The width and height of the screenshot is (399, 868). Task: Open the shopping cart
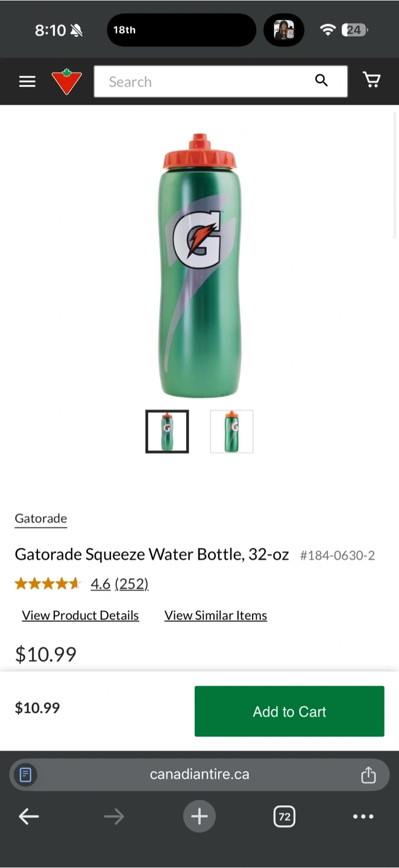click(x=371, y=80)
